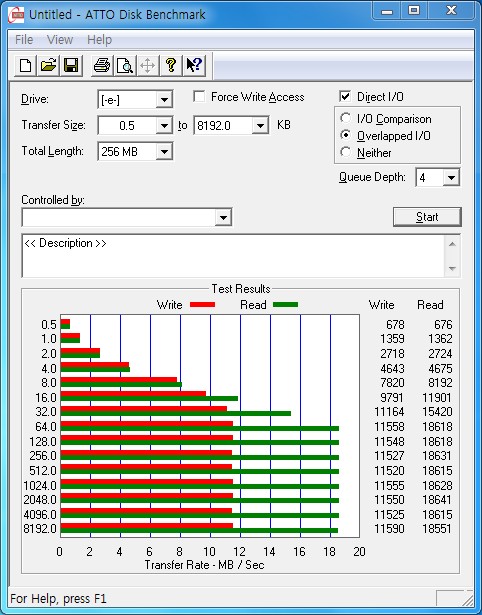Open About with the question mark icon
This screenshot has width=482, height=615.
171,65
